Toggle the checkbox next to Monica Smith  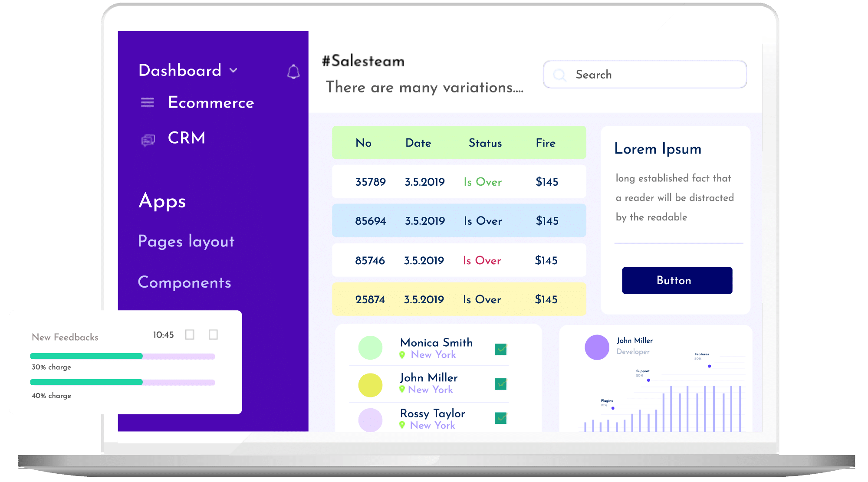coord(501,349)
